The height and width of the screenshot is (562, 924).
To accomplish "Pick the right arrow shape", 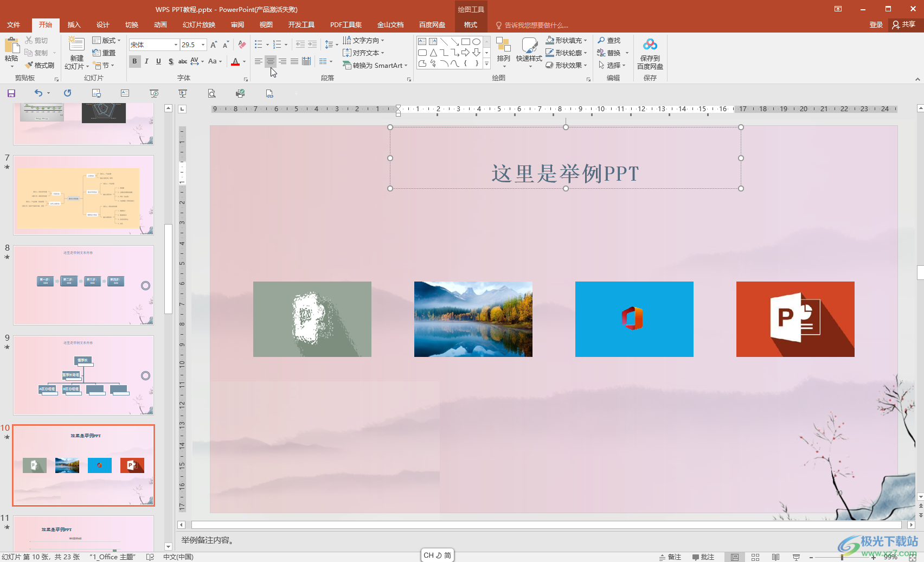I will [x=466, y=53].
